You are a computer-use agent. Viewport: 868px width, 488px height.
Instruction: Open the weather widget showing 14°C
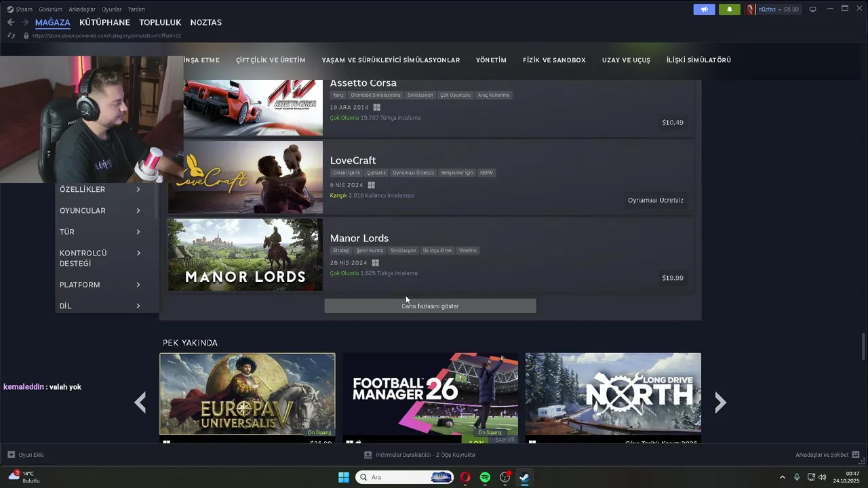tap(24, 476)
